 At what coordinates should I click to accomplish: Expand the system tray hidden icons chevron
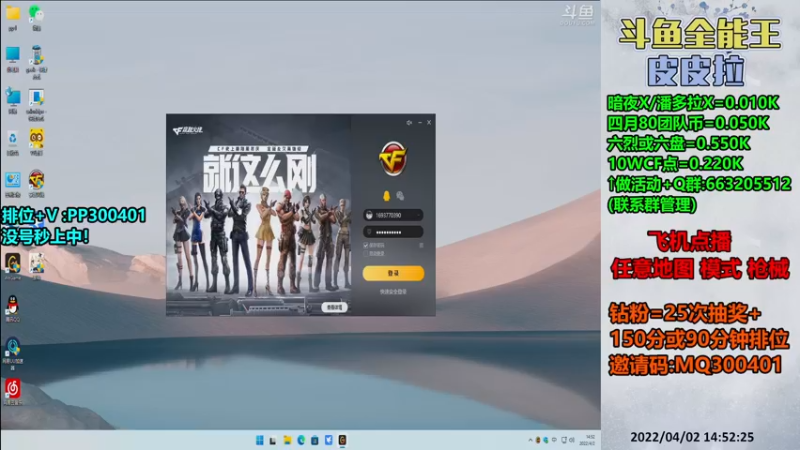click(530, 440)
